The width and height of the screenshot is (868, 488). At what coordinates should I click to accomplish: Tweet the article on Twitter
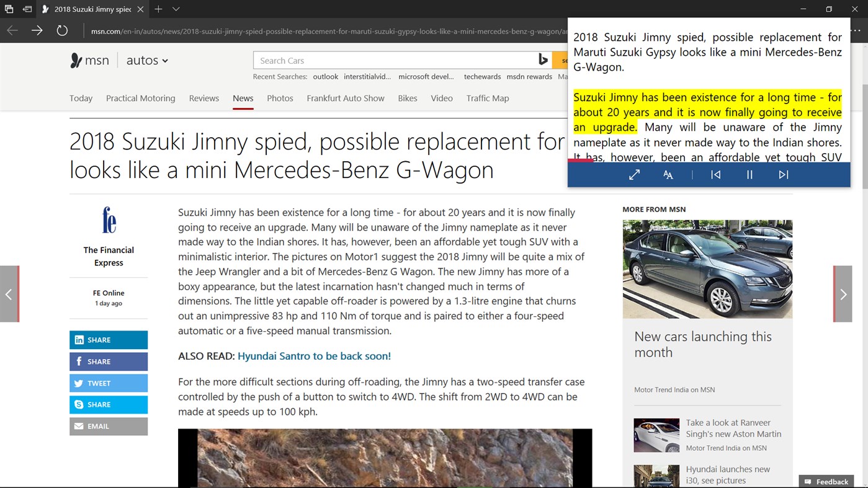coord(109,383)
